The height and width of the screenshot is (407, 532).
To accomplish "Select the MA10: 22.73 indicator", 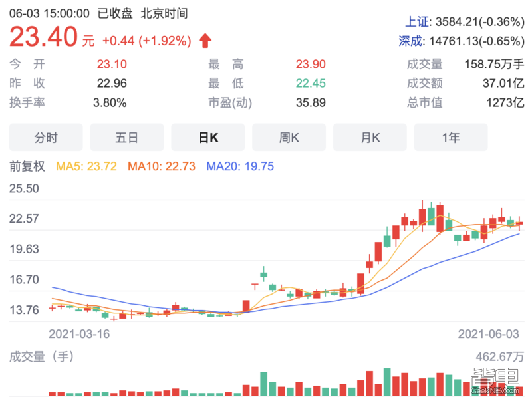I will (x=162, y=166).
